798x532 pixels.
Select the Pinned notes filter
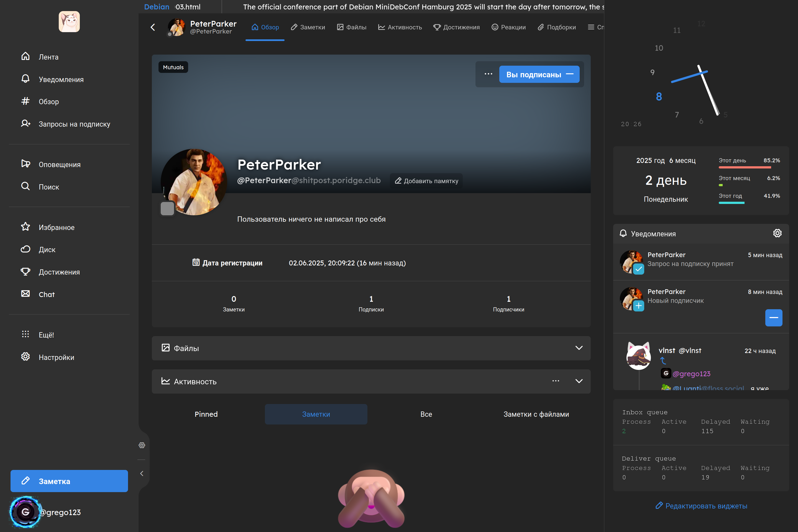(206, 414)
